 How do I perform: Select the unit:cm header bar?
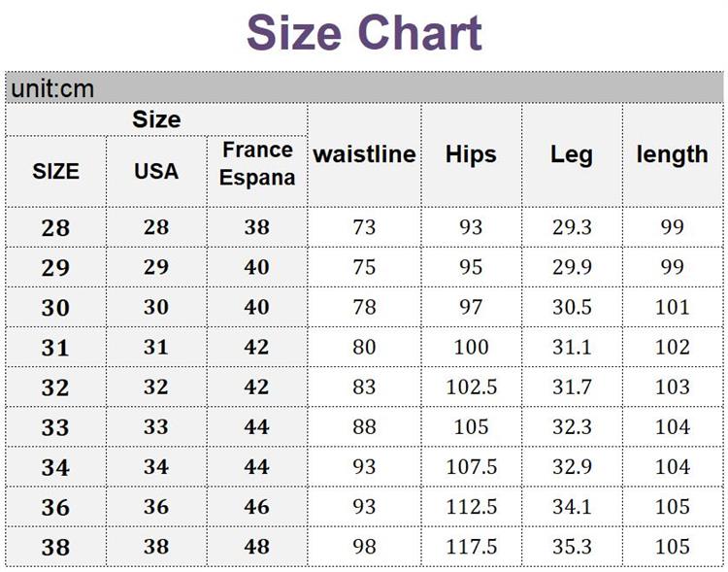[364, 87]
